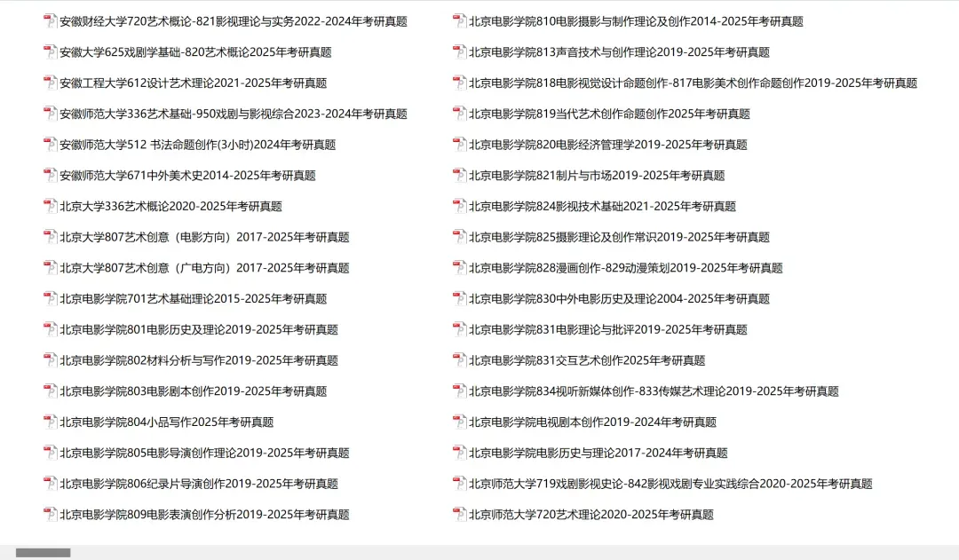Select file name 北京电影学院820电影经济管理学2019-2025年考研真题
This screenshot has width=959, height=560.
pos(608,145)
